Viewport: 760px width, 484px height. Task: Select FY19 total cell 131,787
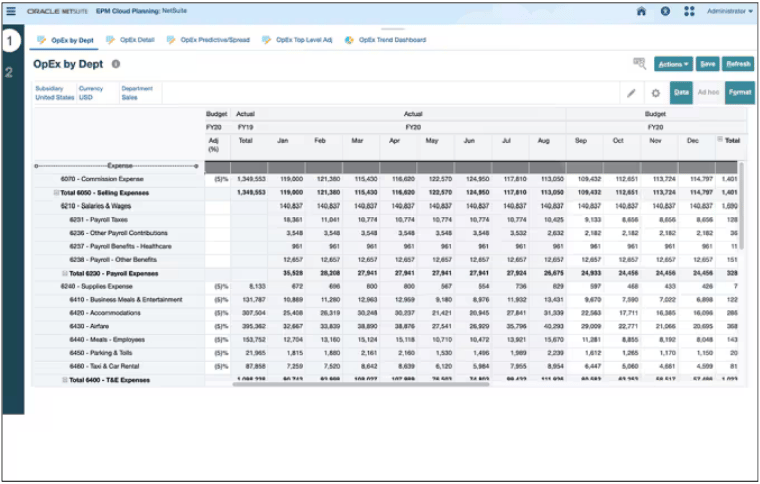249,300
